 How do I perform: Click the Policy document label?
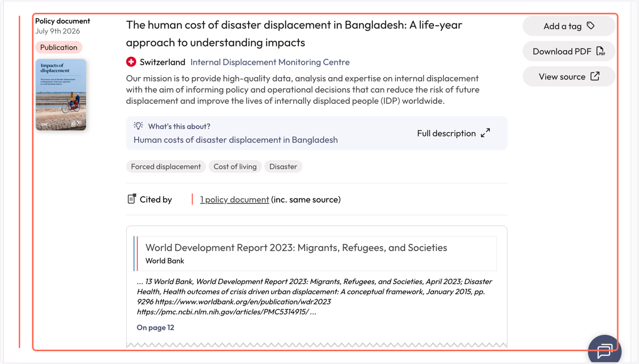63,21
